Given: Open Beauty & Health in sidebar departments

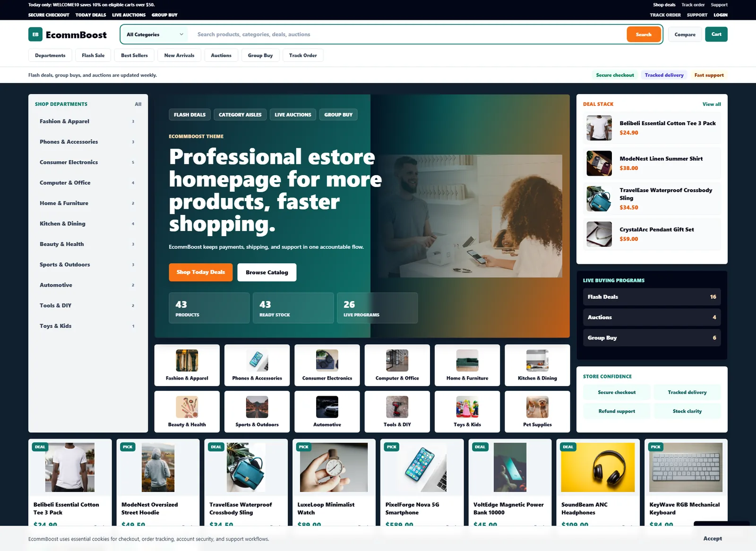Looking at the screenshot, I should click(x=87, y=244).
